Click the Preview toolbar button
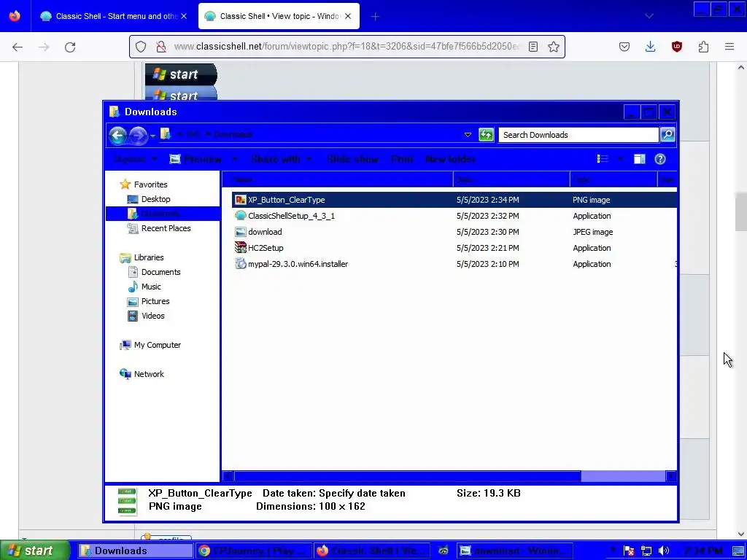Viewport: 747px width, 560px height. [196, 159]
